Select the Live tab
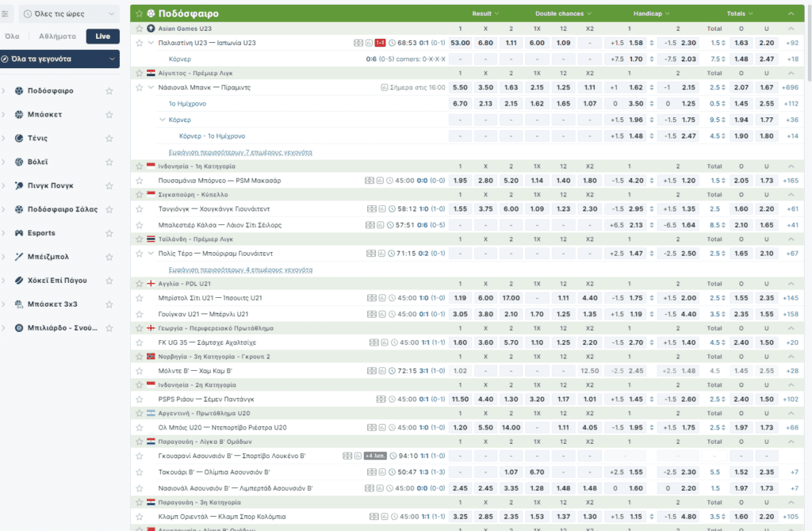Screen dimensions: 812x531 pos(102,36)
